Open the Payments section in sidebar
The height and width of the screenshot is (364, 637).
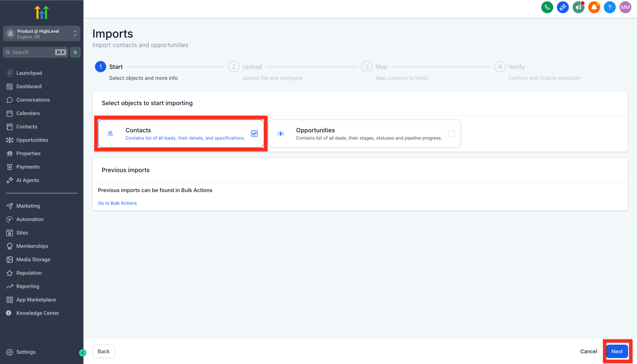tap(28, 167)
